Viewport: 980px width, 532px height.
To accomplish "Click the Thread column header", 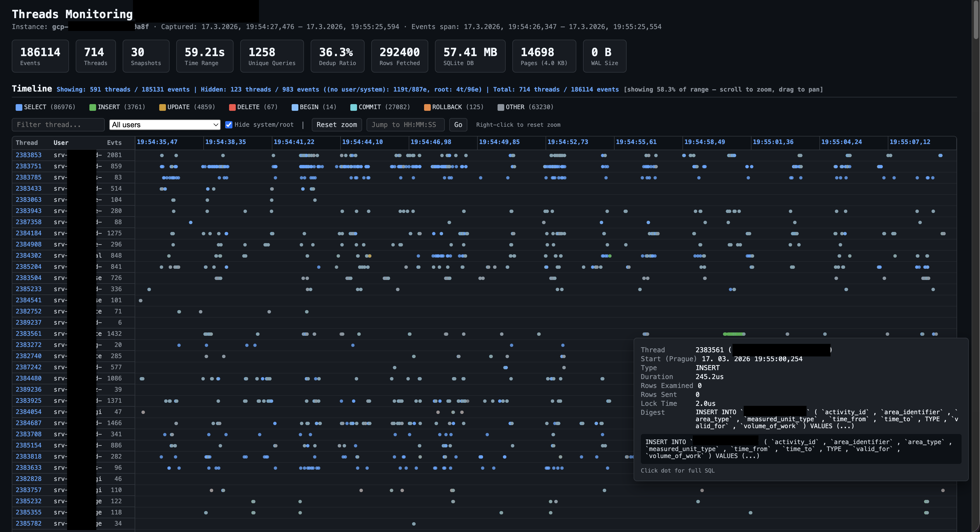I will point(27,143).
